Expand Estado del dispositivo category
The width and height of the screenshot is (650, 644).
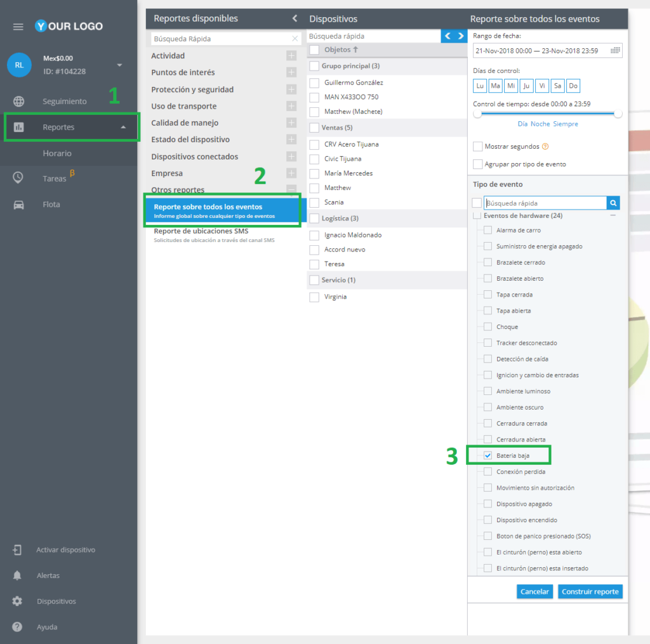(x=291, y=139)
